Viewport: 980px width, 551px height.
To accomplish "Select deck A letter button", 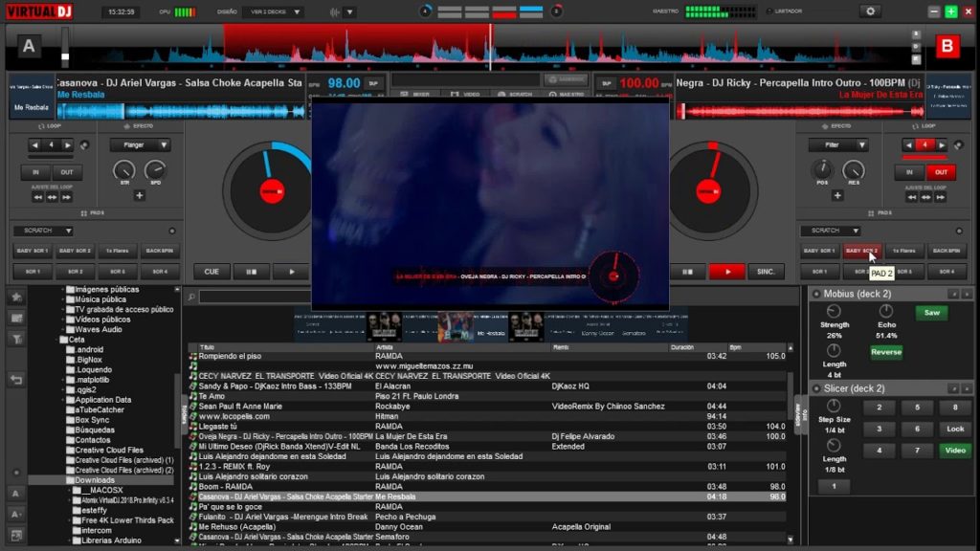I will click(29, 46).
